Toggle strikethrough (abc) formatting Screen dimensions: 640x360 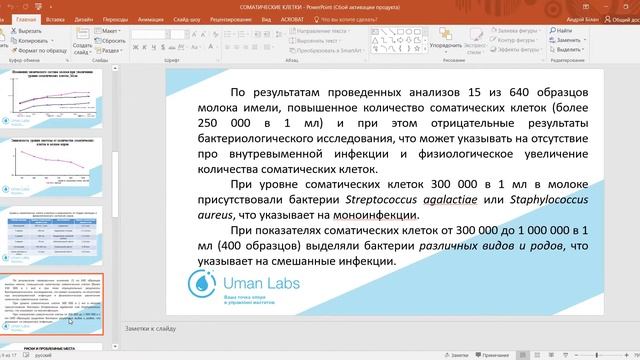[x=172, y=47]
